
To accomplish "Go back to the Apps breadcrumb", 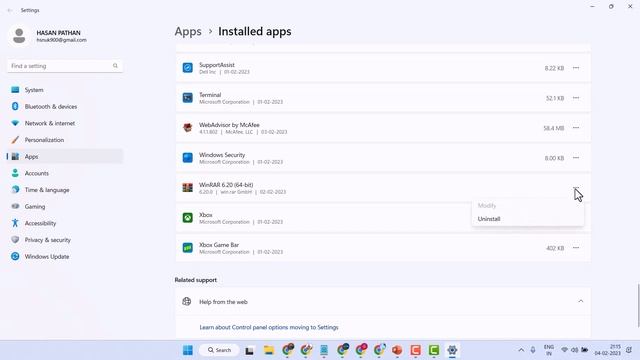I will tap(188, 31).
